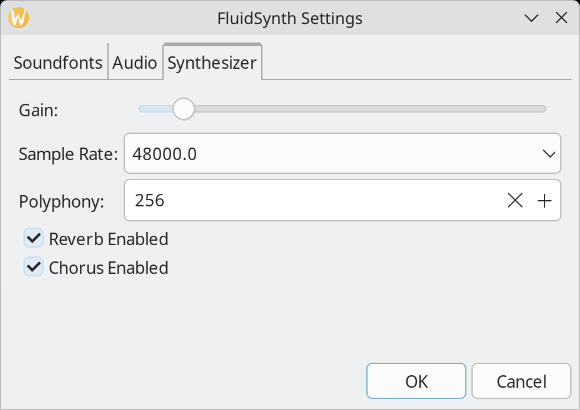
Task: Click the orange W application icon
Action: (18, 17)
